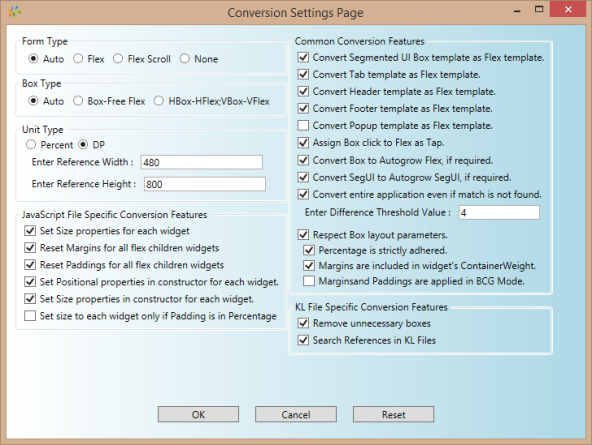Select the Flex form type radio button
The height and width of the screenshot is (445, 592).
pos(78,59)
